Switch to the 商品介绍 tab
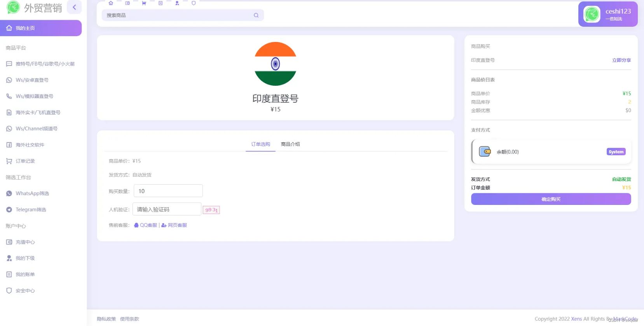 [x=290, y=144]
